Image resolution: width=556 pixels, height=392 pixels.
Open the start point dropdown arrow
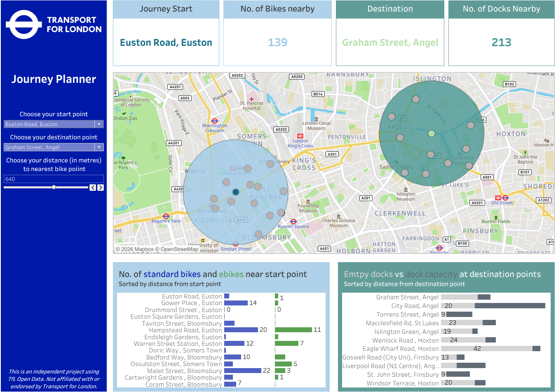point(99,124)
